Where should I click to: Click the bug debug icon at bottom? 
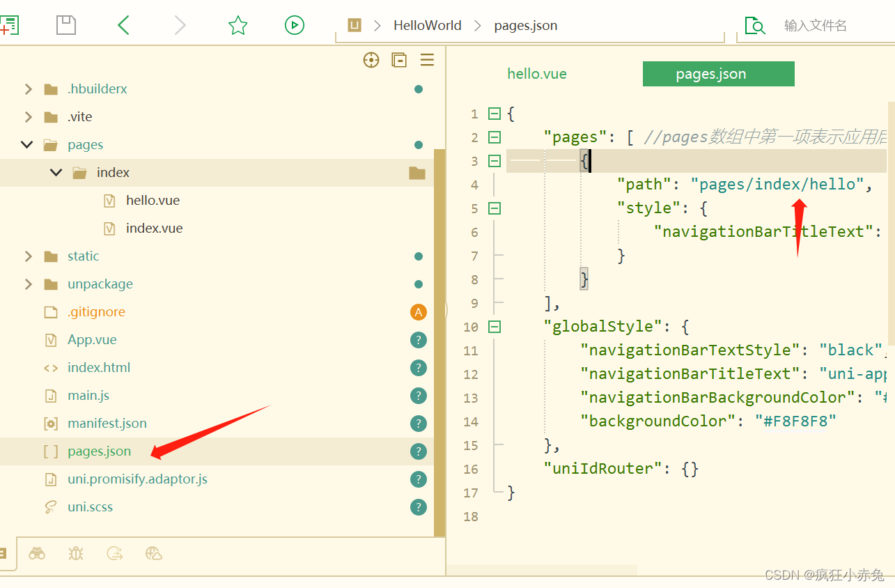click(x=76, y=554)
